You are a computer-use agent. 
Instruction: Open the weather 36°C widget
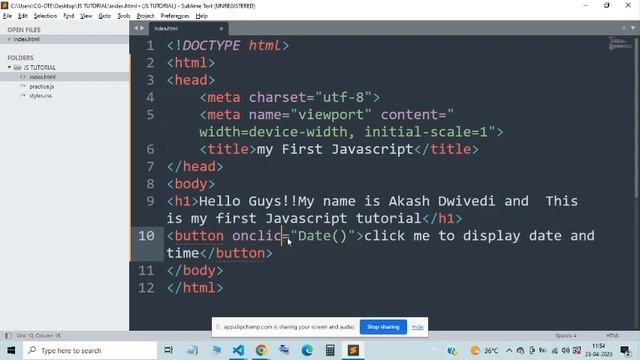point(484,351)
